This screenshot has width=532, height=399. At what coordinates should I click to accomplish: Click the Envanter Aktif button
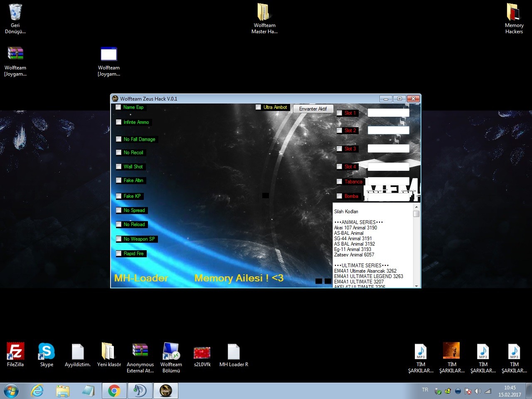pos(313,108)
